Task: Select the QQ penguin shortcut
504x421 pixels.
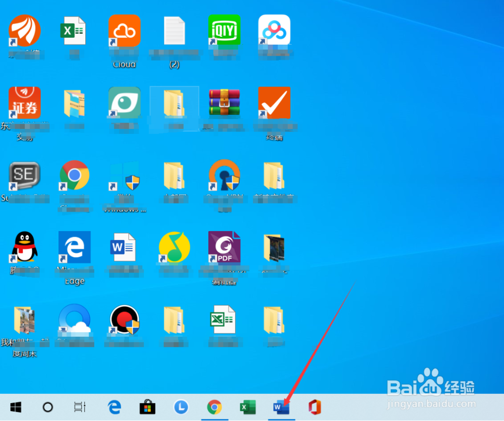Action: click(x=24, y=247)
